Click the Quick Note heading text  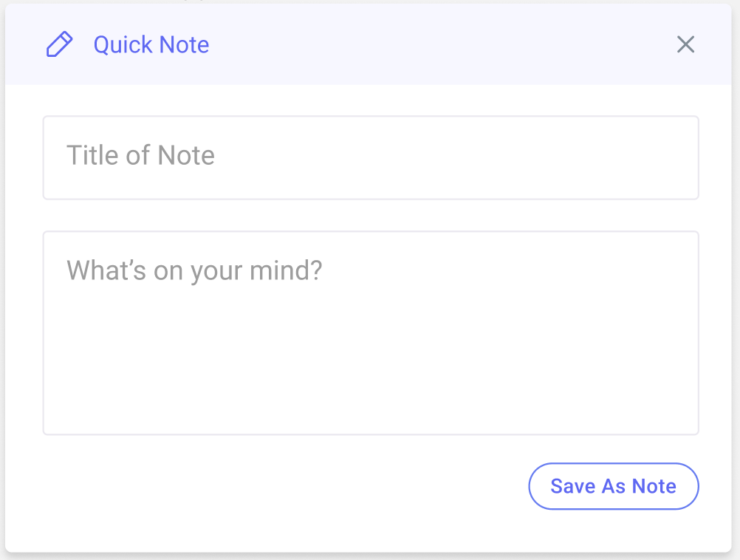151,45
